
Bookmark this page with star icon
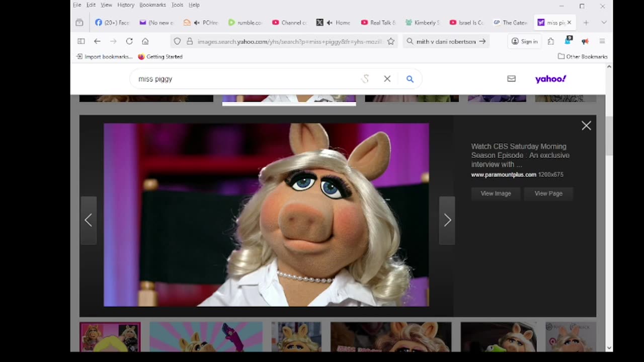(390, 41)
